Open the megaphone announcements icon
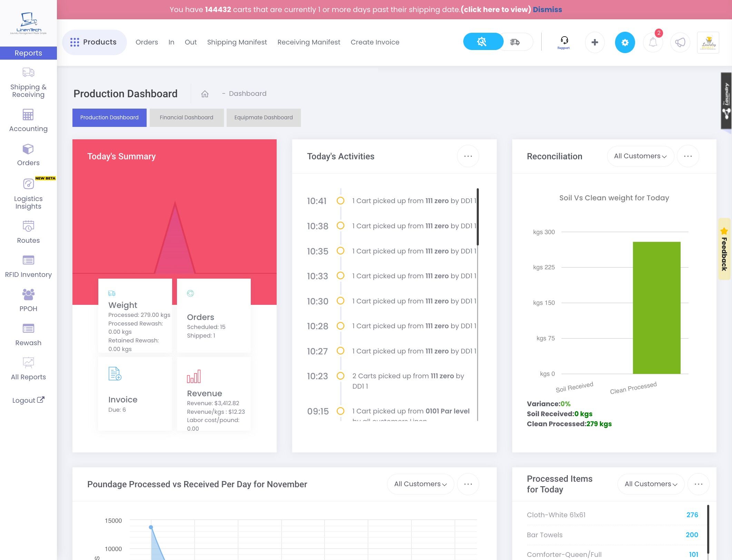The width and height of the screenshot is (732, 560). click(680, 42)
